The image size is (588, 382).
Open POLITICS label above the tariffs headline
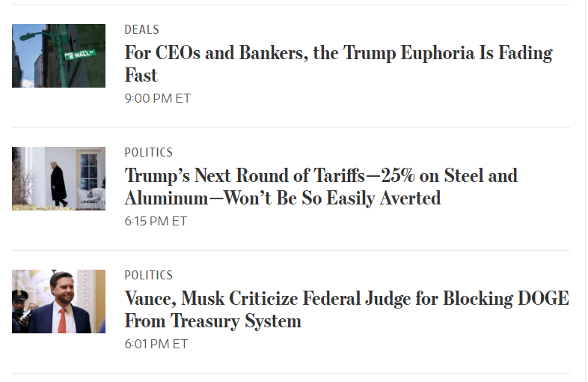point(148,152)
